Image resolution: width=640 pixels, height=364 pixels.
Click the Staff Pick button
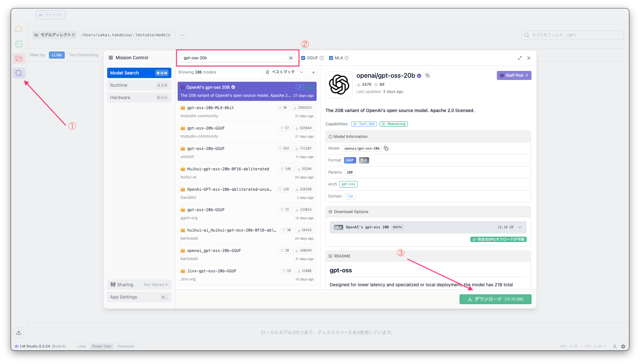pyautogui.click(x=514, y=75)
